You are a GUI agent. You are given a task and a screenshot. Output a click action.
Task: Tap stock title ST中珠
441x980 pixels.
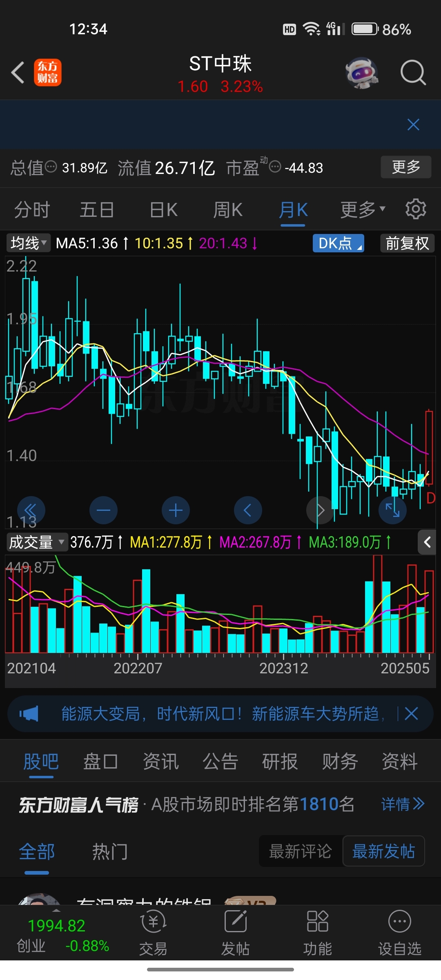point(220,64)
